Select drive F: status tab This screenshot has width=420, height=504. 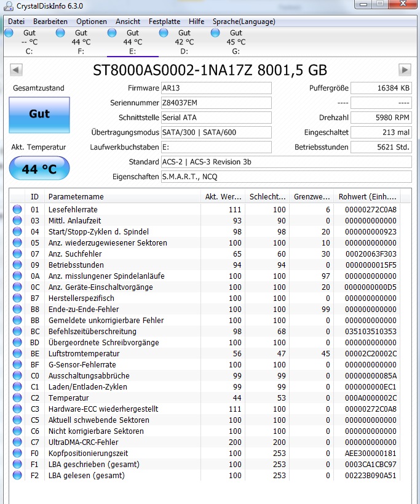81,42
